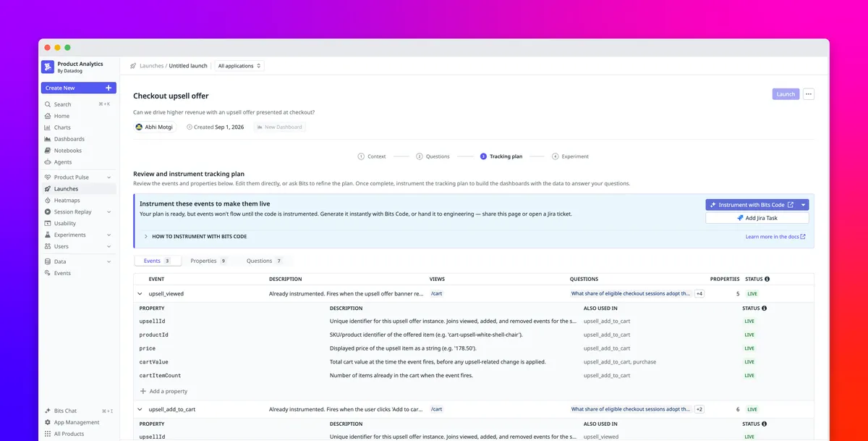Switch to the Events tab

[157, 261]
